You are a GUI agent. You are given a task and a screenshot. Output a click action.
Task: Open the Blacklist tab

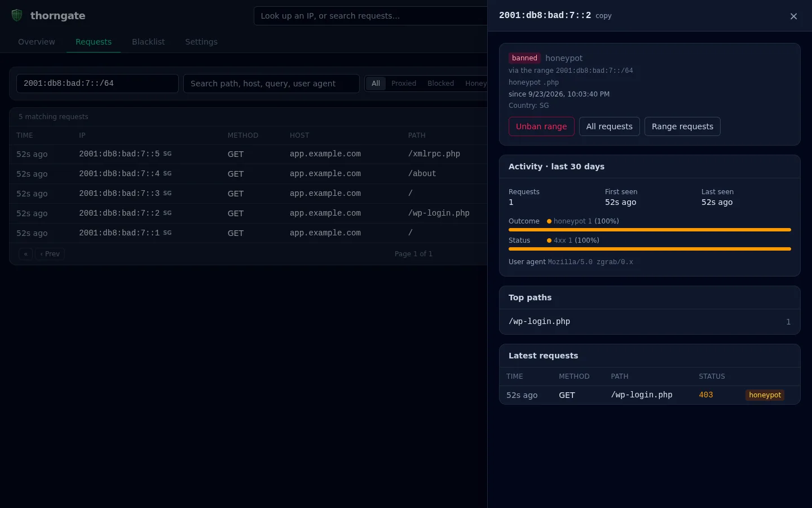(x=148, y=42)
